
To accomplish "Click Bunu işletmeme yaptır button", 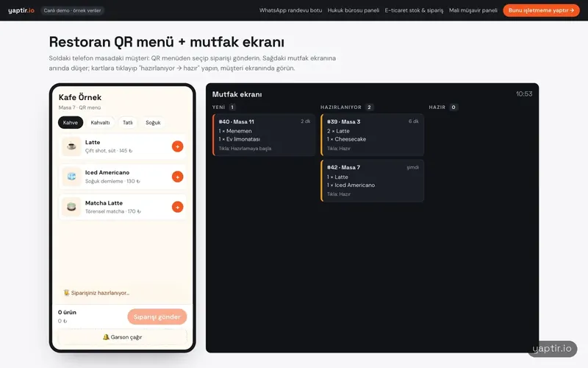I will [x=541, y=10].
